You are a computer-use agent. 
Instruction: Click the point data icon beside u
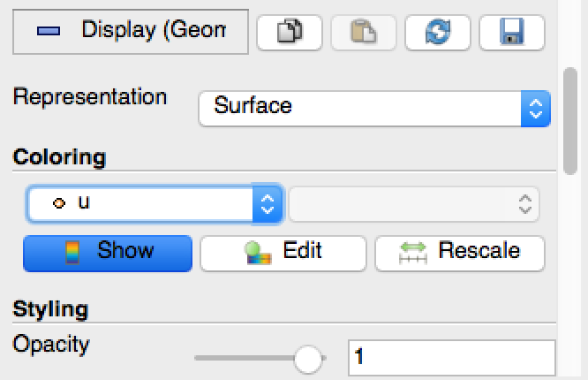(x=58, y=203)
